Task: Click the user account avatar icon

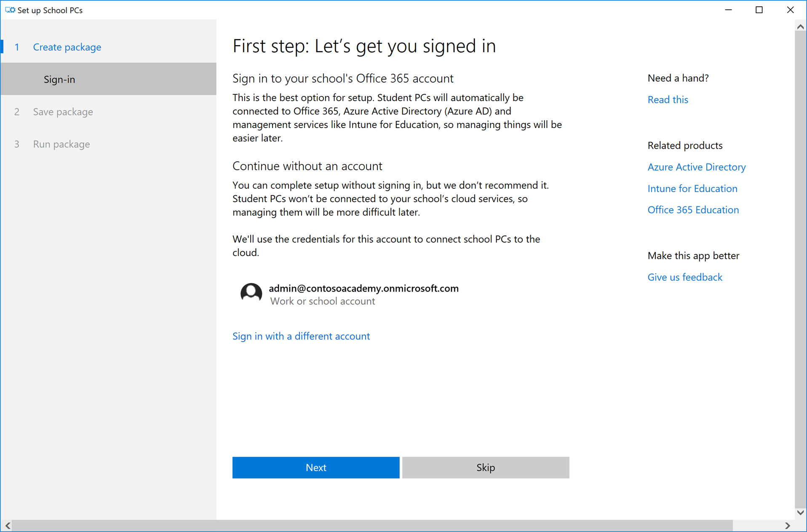Action: pyautogui.click(x=251, y=293)
